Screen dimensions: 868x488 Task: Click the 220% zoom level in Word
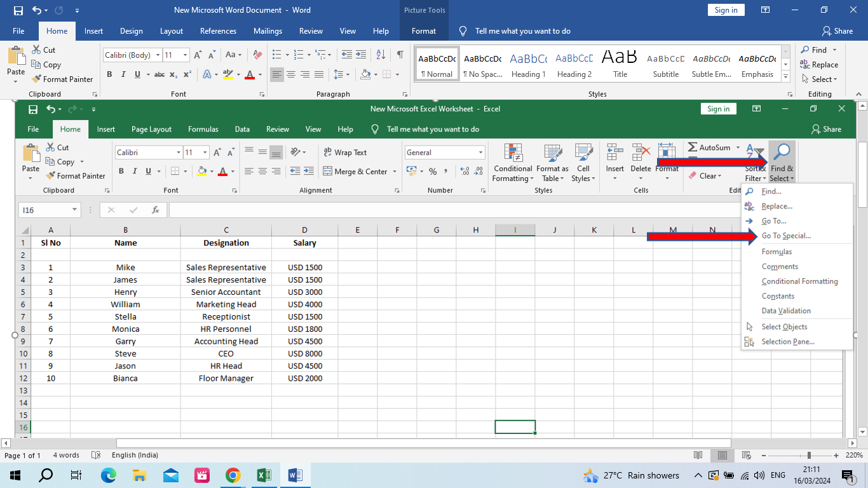click(x=854, y=456)
